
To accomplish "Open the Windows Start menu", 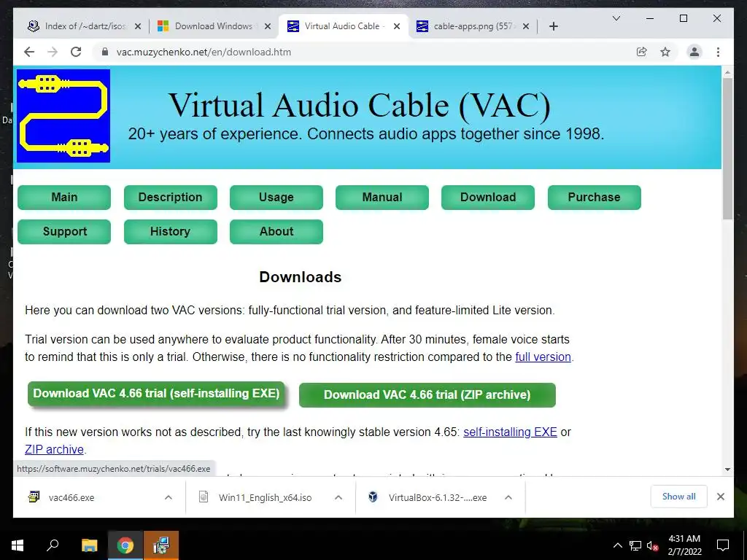I will 18,545.
